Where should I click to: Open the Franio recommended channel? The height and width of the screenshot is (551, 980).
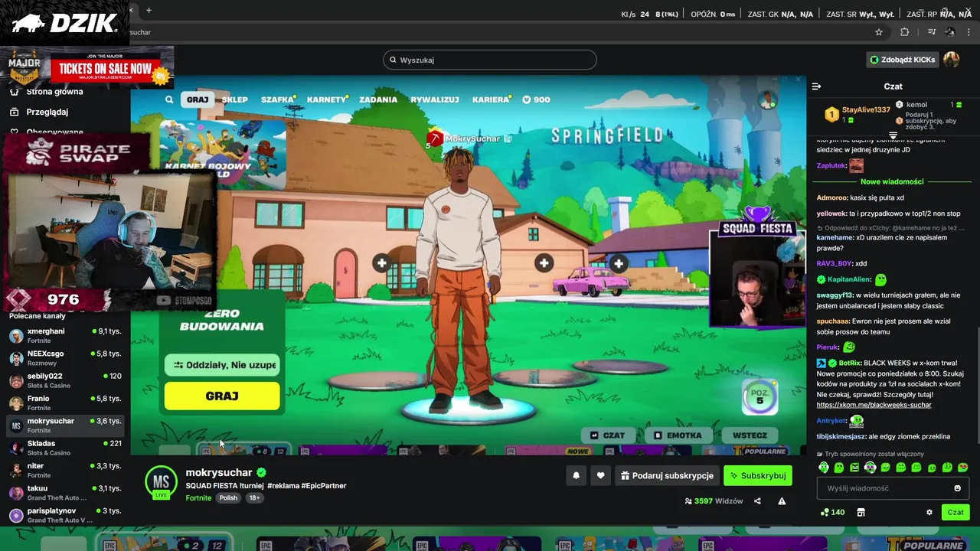coord(65,403)
